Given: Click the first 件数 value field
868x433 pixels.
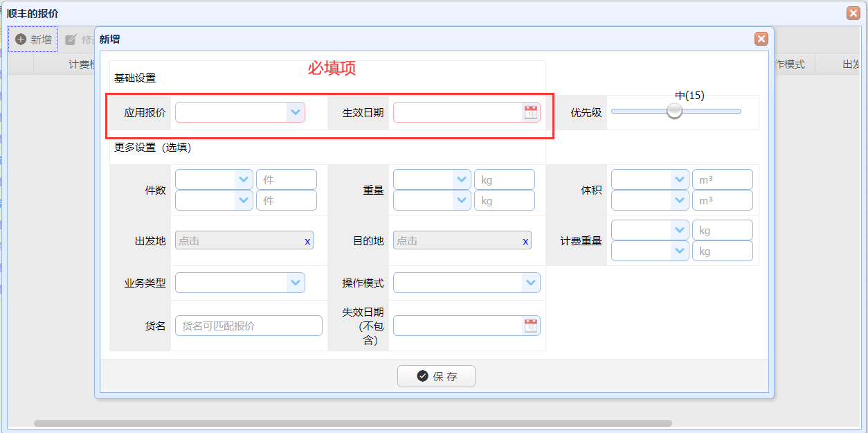Looking at the screenshot, I should point(287,179).
